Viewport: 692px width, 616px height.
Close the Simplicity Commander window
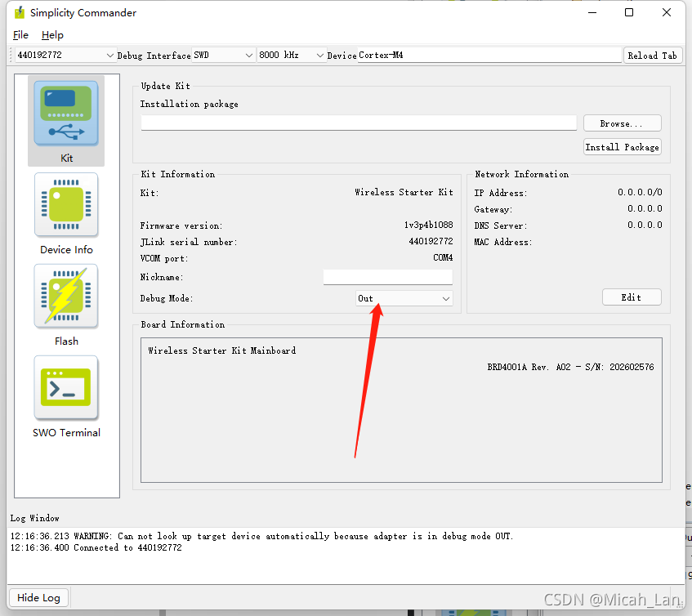(x=667, y=13)
